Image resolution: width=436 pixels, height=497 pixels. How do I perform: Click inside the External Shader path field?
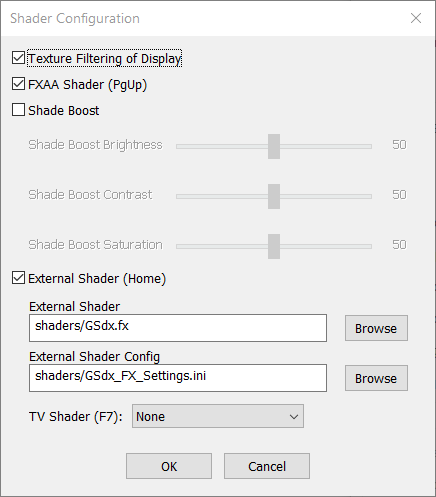pyautogui.click(x=178, y=328)
